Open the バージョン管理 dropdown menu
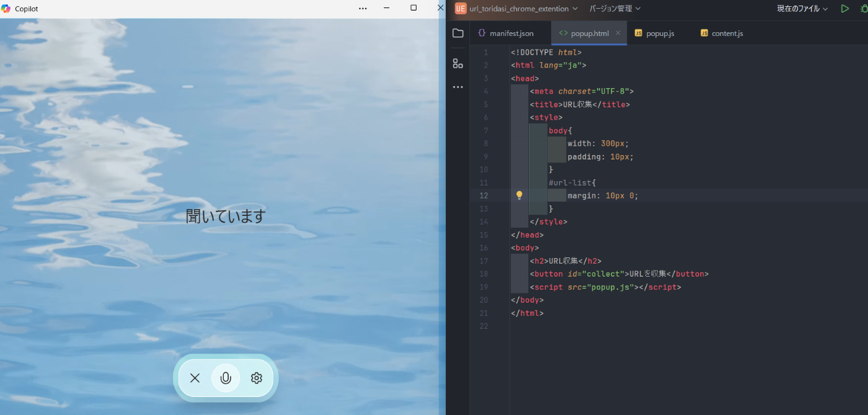The width and height of the screenshot is (868, 415). (615, 9)
